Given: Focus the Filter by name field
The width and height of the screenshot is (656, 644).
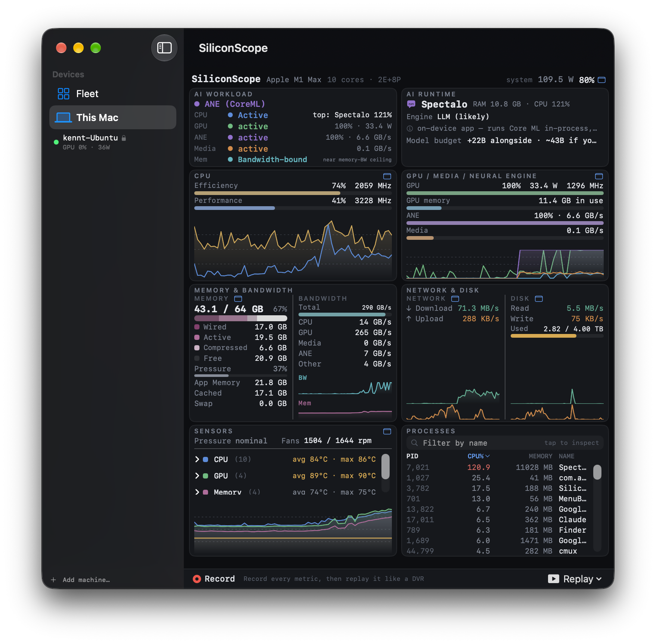Looking at the screenshot, I should pyautogui.click(x=505, y=443).
